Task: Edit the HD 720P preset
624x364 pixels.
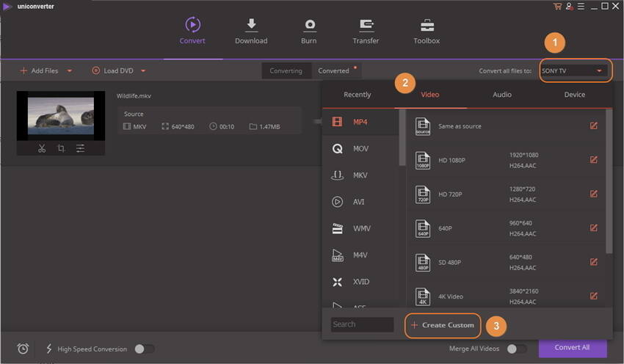Action: 593,194
